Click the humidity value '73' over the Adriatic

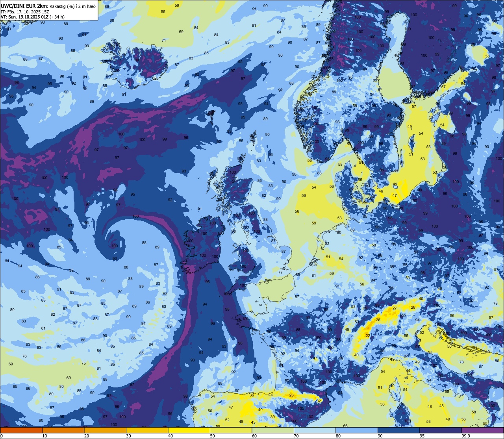coord(461,362)
